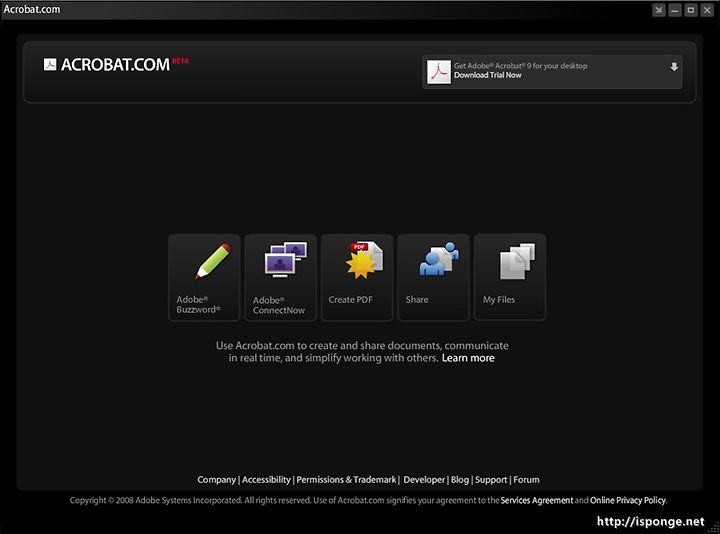Open the Company footer link
Viewport: 720px width, 534px height.
tap(216, 480)
